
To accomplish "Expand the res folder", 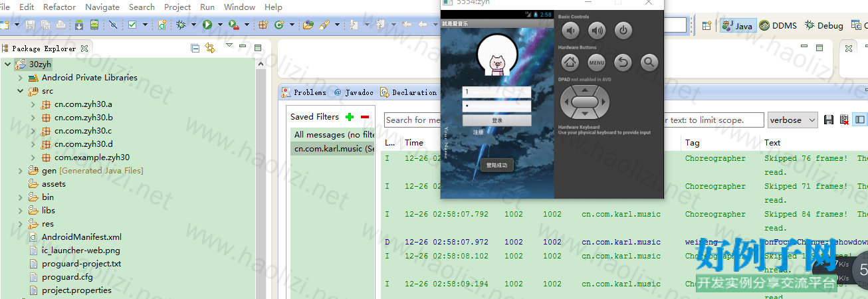I will (x=21, y=224).
